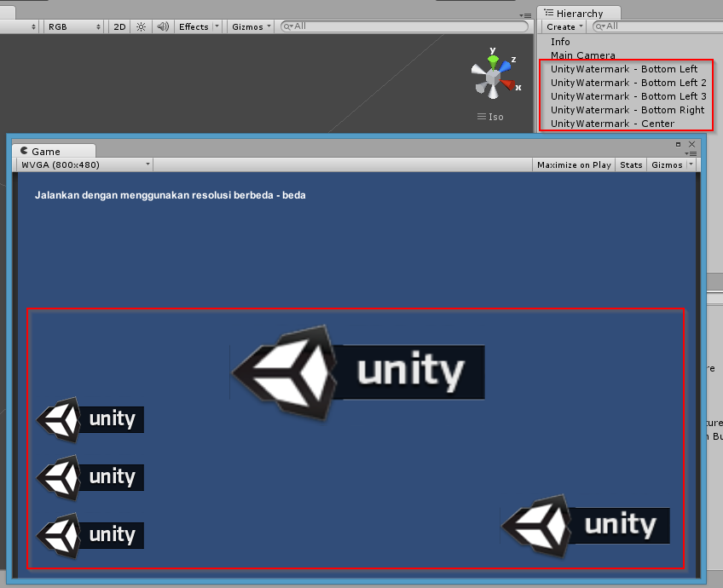Toggle scene lighting with the sun icon

(x=141, y=26)
